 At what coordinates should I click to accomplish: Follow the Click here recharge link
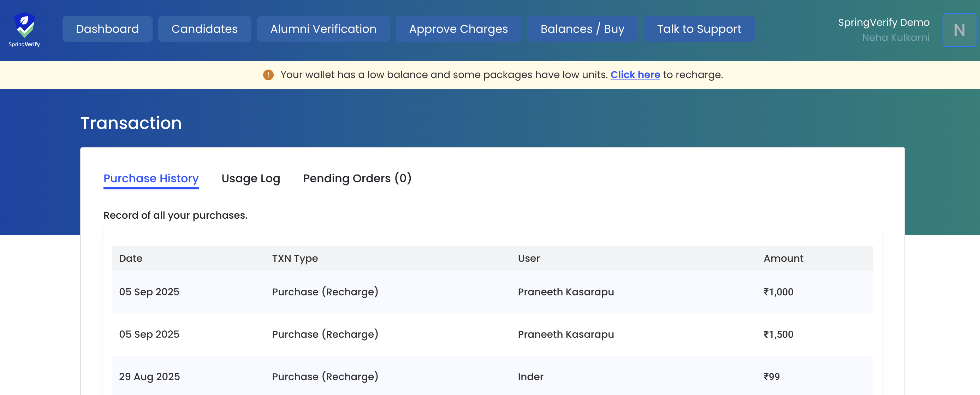click(x=635, y=75)
